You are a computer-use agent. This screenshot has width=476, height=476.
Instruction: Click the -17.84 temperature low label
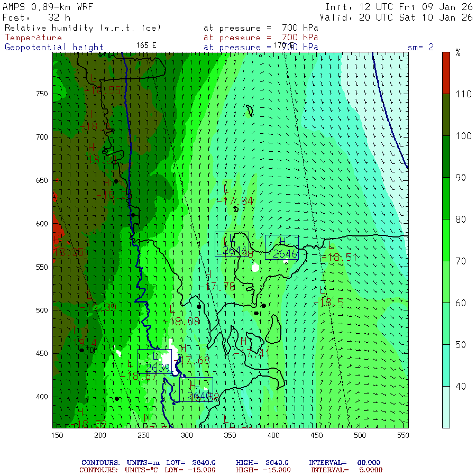pos(235,200)
